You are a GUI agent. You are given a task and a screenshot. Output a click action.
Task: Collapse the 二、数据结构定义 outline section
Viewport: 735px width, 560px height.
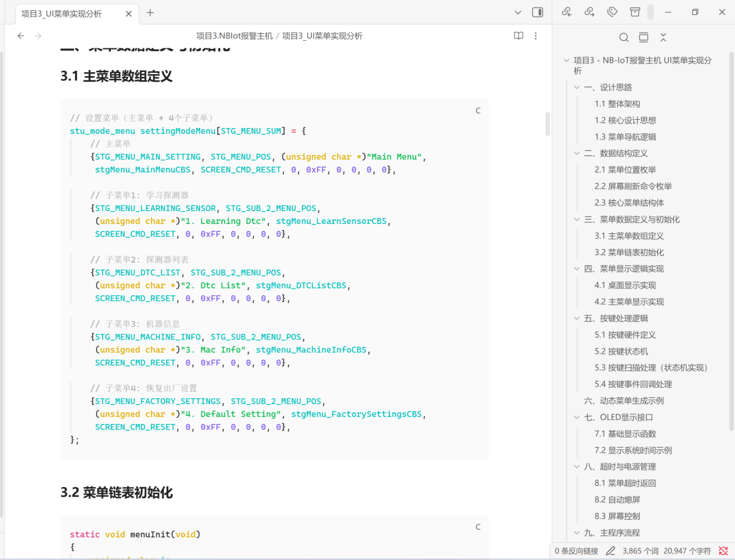pos(577,153)
